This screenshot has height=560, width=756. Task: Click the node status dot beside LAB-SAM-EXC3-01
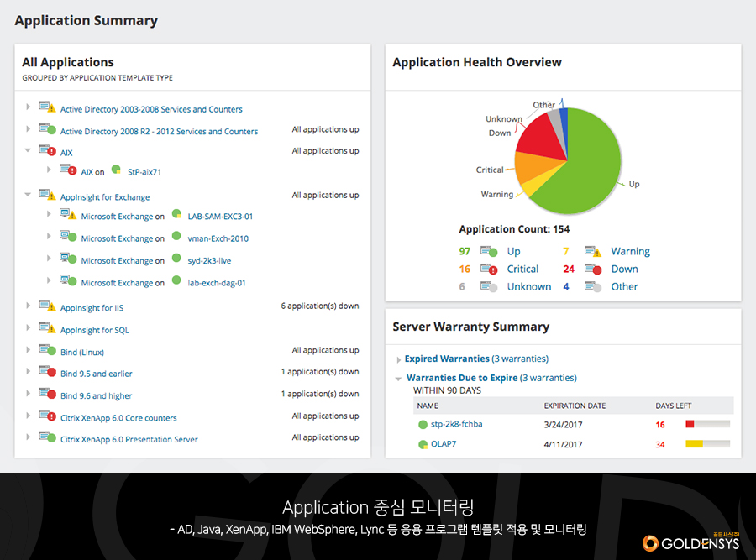pos(176,213)
